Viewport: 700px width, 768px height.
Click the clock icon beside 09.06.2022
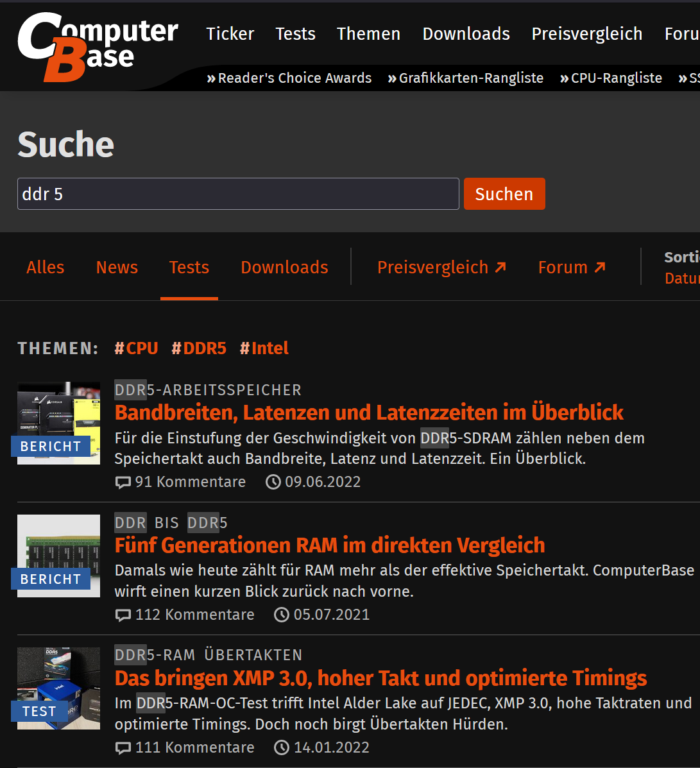pos(273,482)
